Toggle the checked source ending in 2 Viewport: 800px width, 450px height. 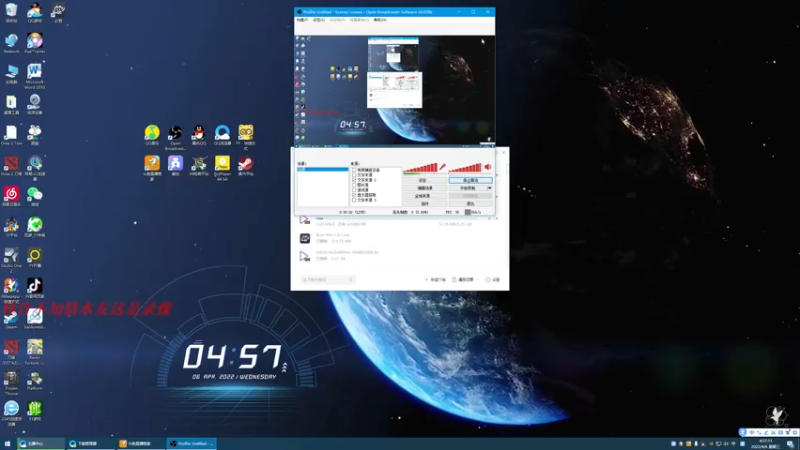[354, 180]
